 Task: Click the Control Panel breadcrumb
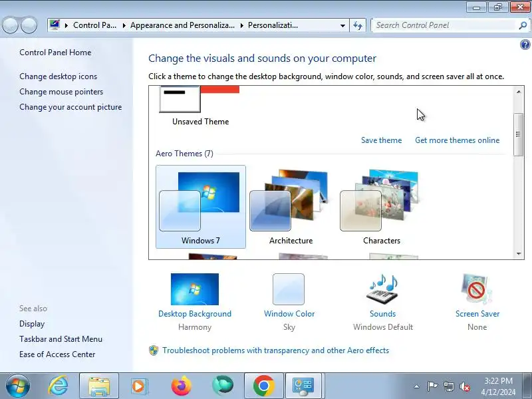pos(94,25)
